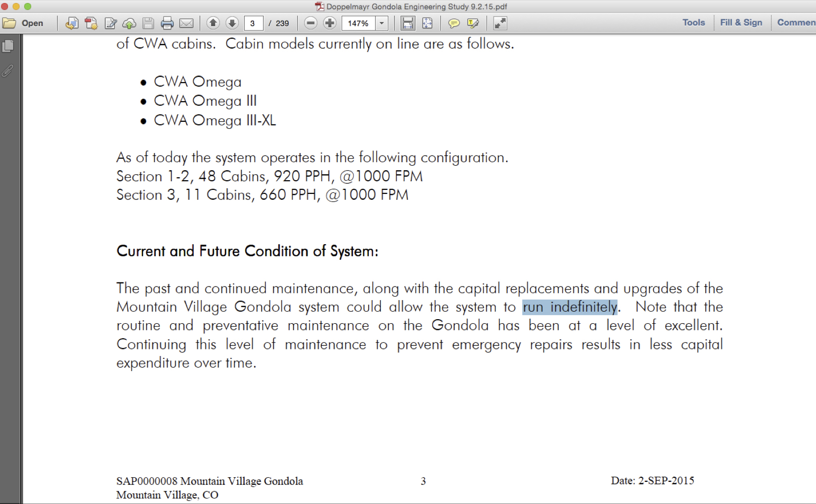Click the Open file button
Viewport: 816px width, 504px height.
click(23, 23)
